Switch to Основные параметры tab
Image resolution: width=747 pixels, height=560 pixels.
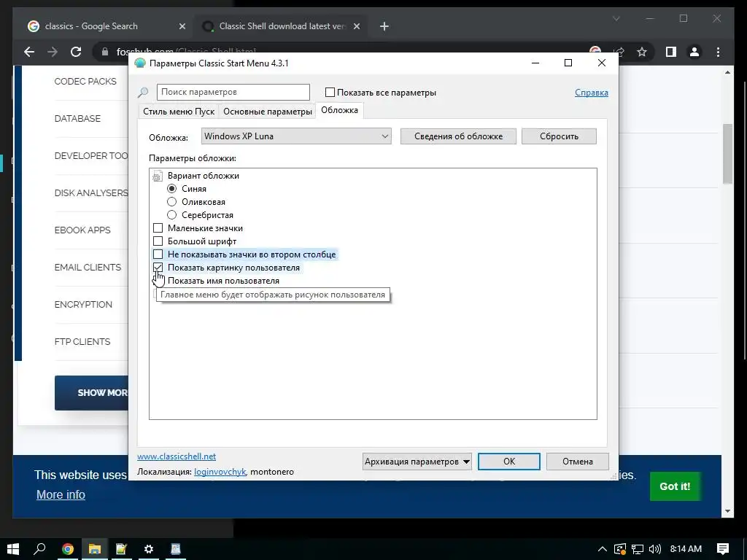[x=267, y=112]
